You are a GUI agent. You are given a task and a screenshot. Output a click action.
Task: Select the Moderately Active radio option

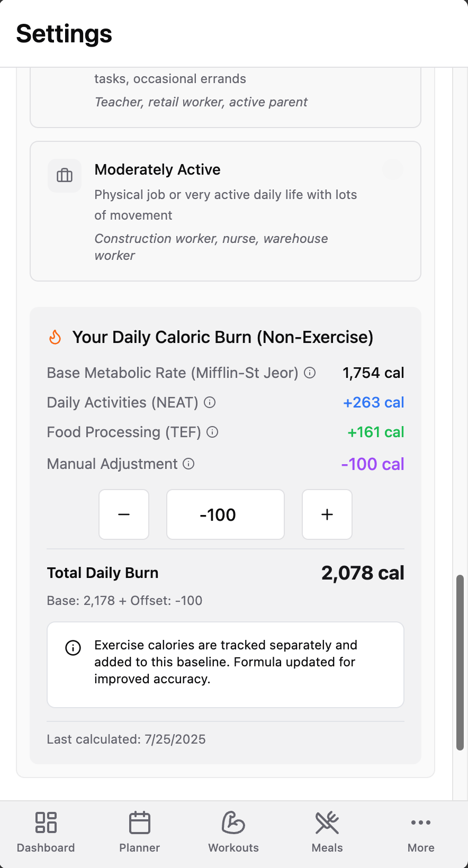tap(393, 169)
